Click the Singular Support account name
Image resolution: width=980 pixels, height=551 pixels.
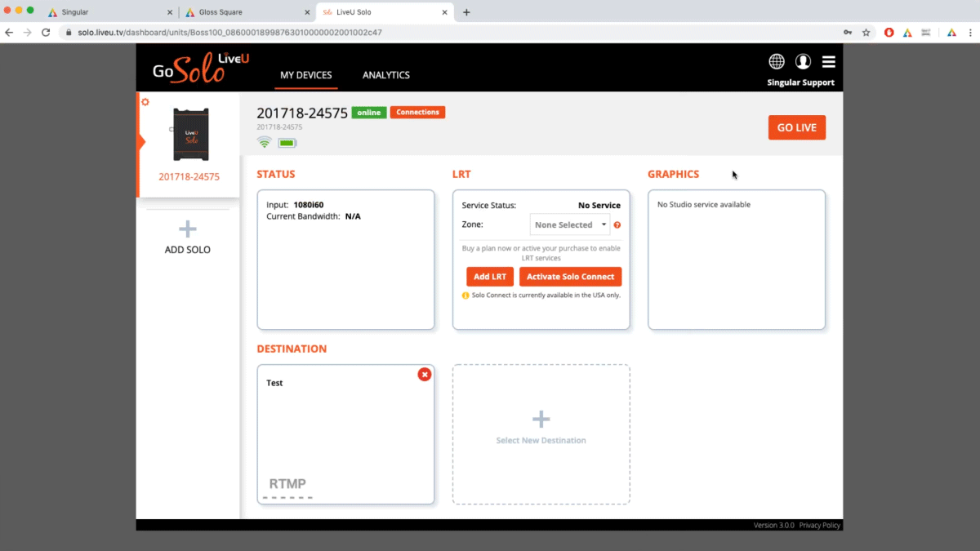click(x=801, y=82)
